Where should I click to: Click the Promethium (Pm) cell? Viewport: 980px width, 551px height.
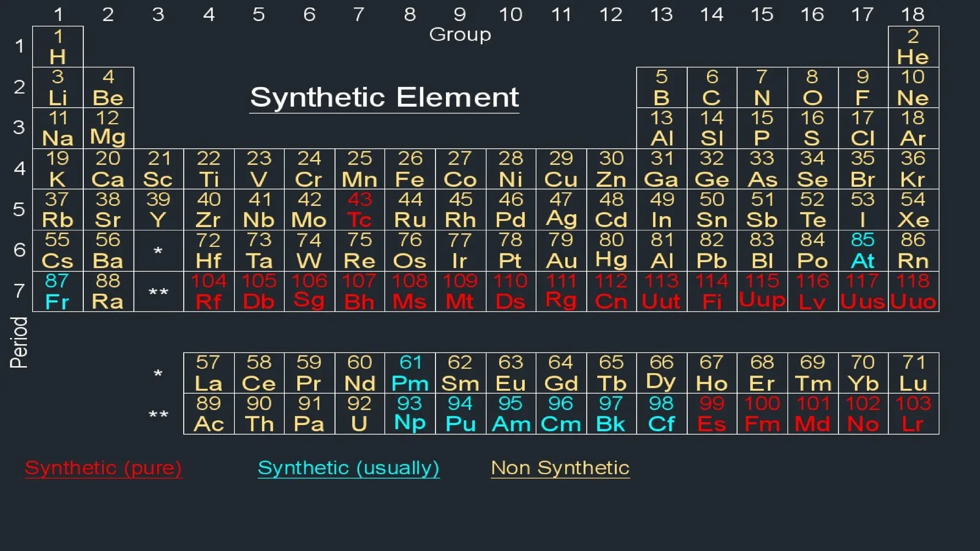[410, 373]
